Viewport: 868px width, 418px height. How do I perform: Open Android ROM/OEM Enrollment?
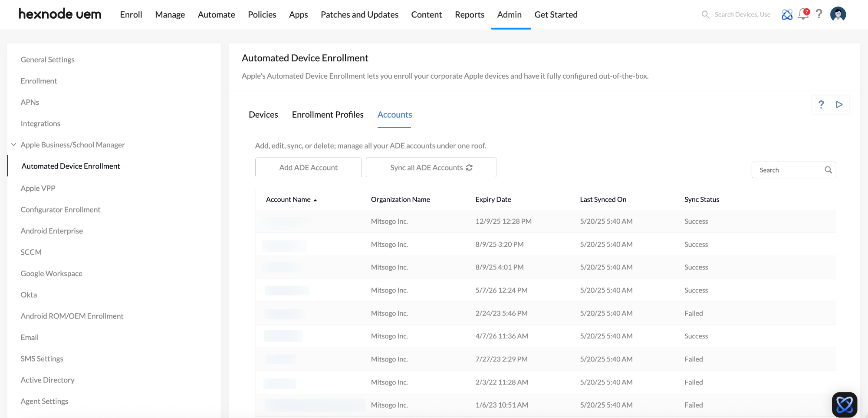[x=72, y=316]
